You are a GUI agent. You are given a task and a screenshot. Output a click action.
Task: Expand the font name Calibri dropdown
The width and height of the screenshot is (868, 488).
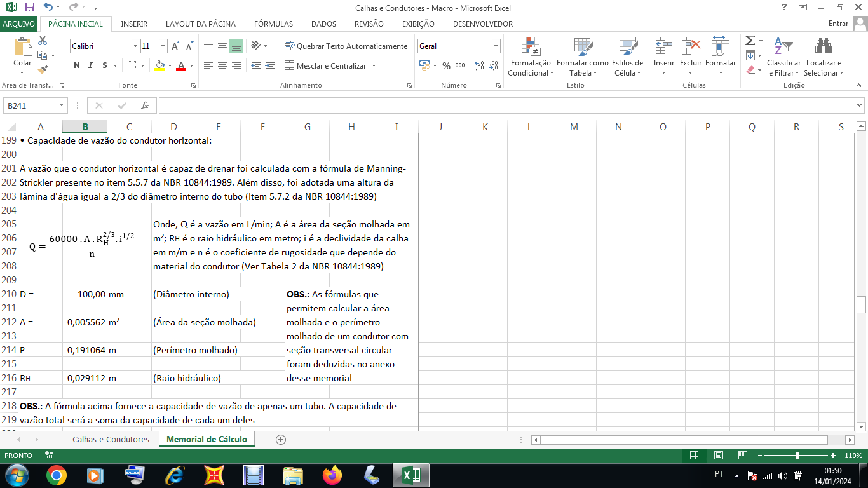point(135,46)
